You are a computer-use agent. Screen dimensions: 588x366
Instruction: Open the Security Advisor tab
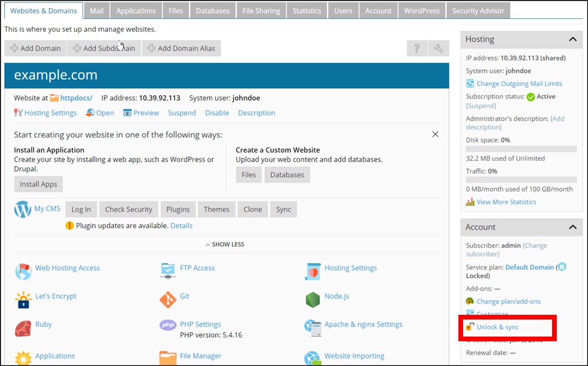[478, 11]
